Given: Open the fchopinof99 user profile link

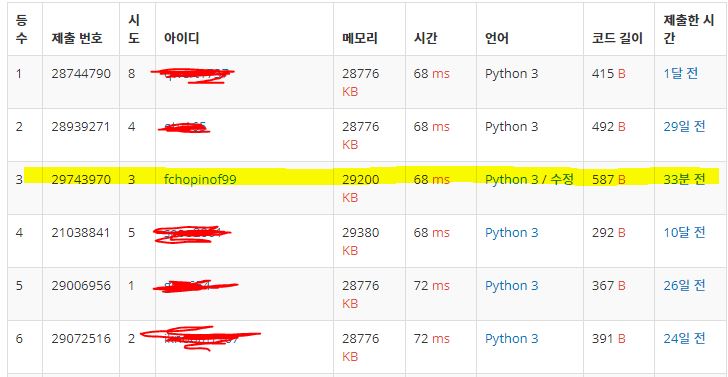Looking at the screenshot, I should 200,180.
